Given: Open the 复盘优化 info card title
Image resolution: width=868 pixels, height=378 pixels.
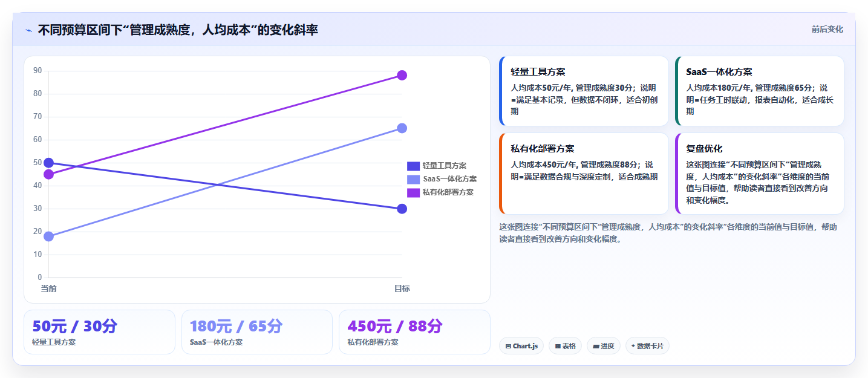Looking at the screenshot, I should pyautogui.click(x=704, y=148).
